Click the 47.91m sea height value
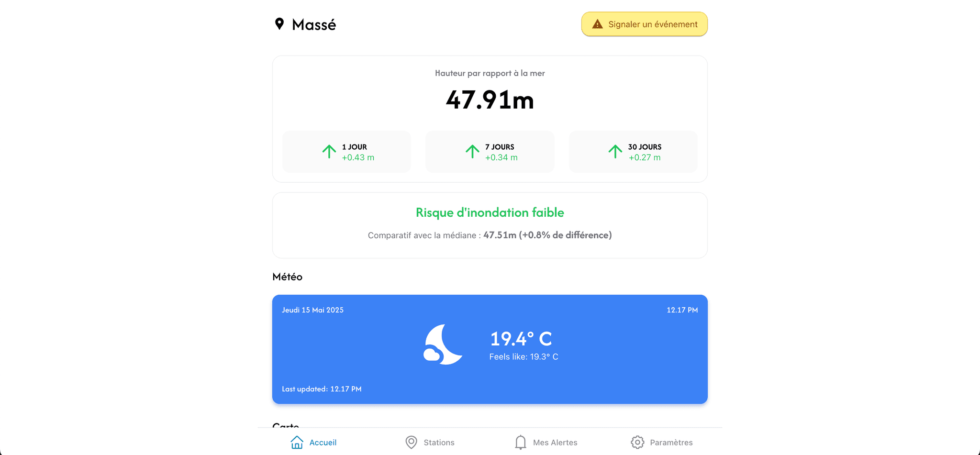Viewport: 980px width, 455px height. pos(490,100)
